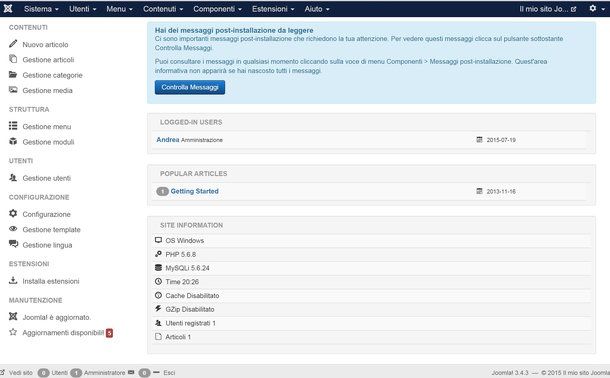Image resolution: width=610 pixels, height=378 pixels.
Task: Click Esci logout link in footer
Action: point(169,373)
